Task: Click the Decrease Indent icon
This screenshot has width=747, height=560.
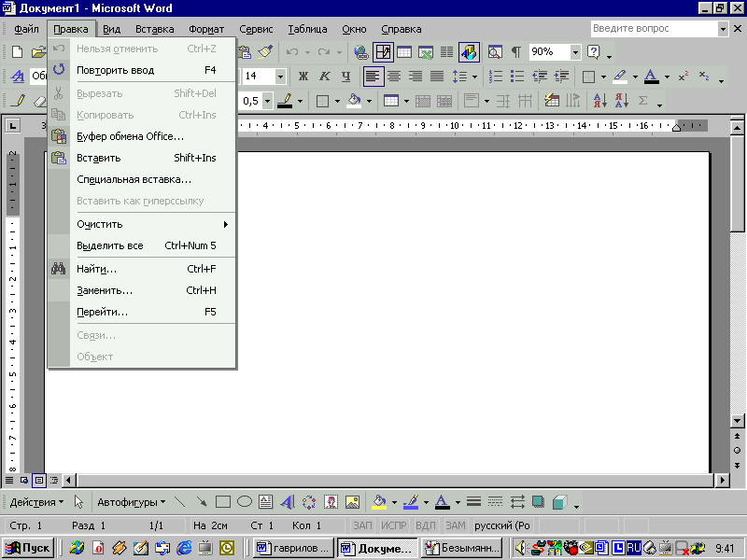Action: (x=540, y=77)
